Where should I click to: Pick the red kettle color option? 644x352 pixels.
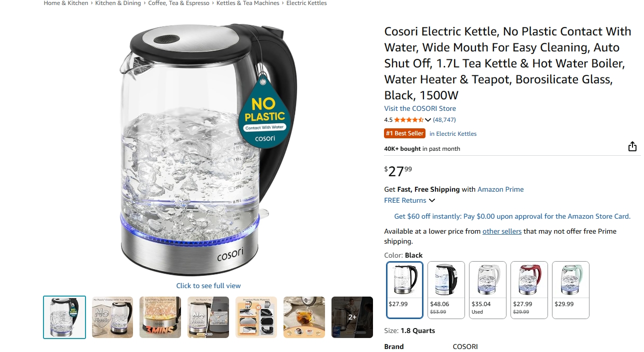529,290
